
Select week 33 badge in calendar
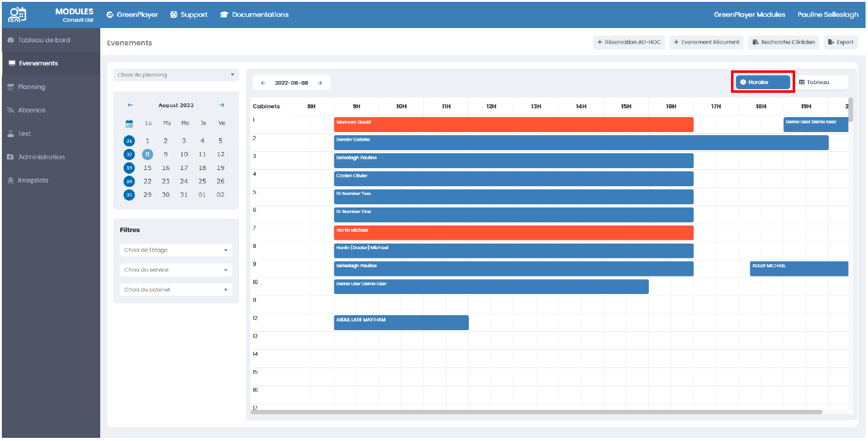coord(130,168)
